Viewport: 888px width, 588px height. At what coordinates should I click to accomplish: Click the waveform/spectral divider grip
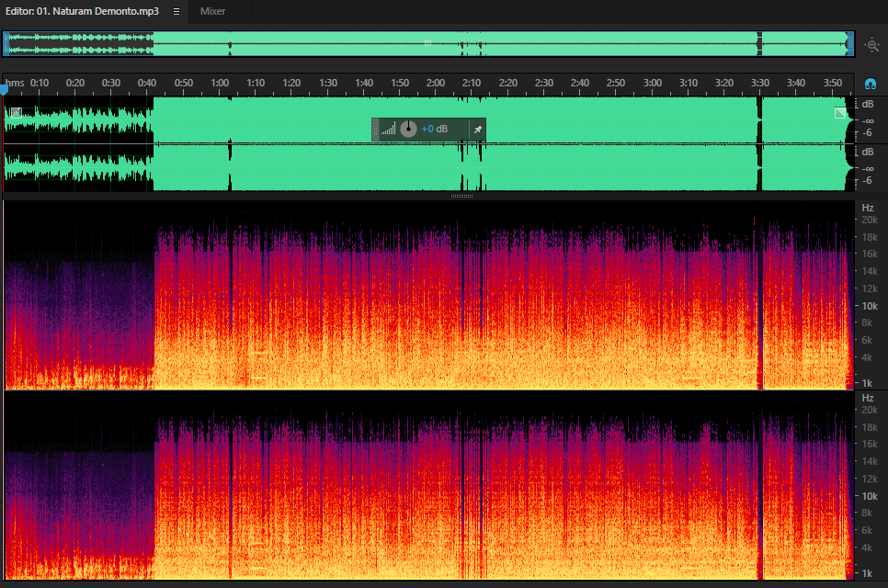461,197
